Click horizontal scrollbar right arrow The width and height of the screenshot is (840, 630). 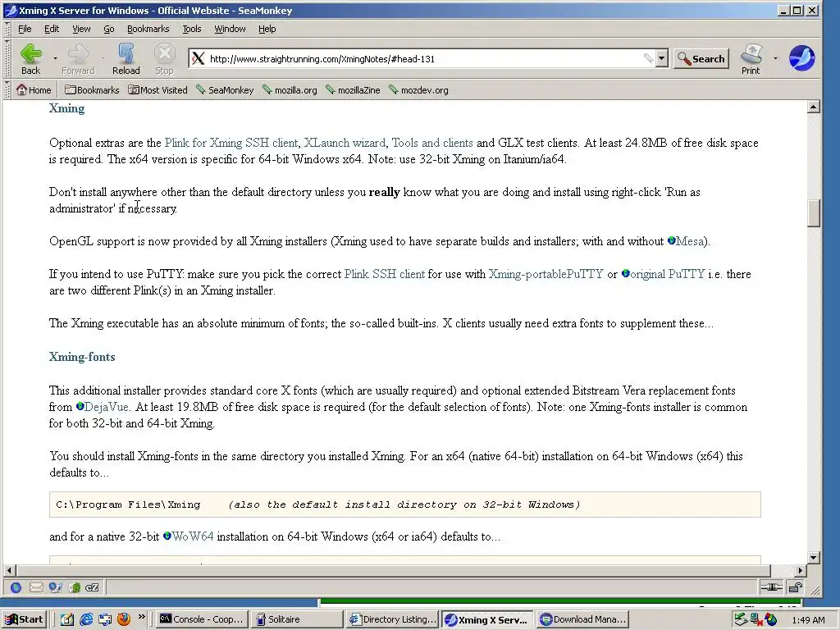pyautogui.click(x=801, y=571)
